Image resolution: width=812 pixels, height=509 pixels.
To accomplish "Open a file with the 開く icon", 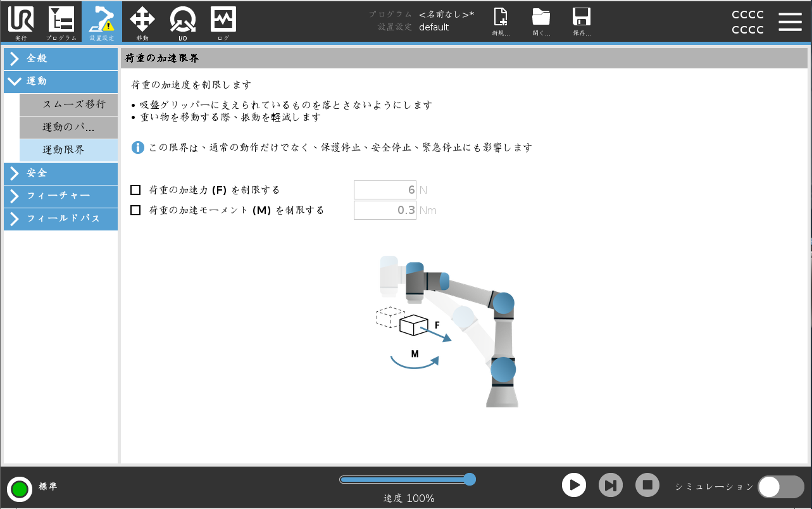I will click(x=541, y=22).
